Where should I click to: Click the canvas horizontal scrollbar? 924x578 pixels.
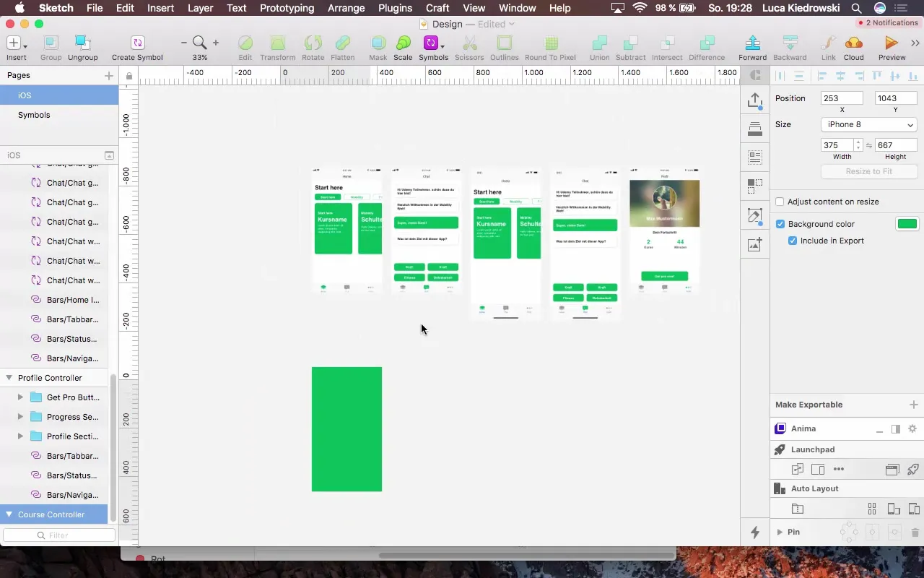pos(527,556)
